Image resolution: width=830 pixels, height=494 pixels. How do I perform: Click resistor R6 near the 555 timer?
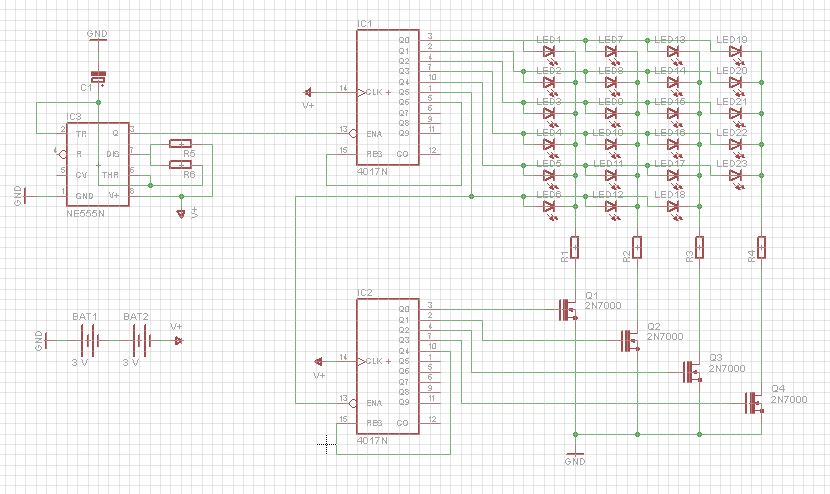pyautogui.click(x=181, y=164)
